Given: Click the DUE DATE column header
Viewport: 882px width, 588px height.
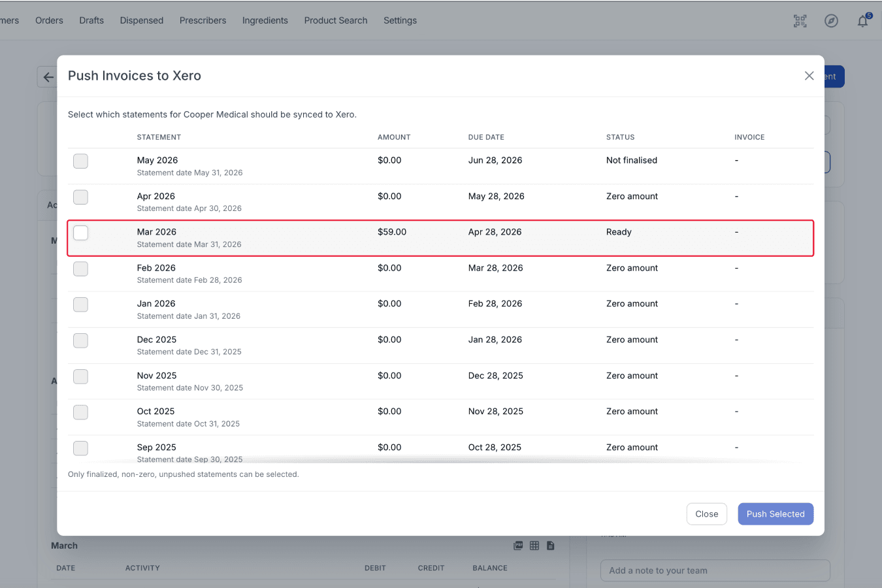Looking at the screenshot, I should coord(486,137).
